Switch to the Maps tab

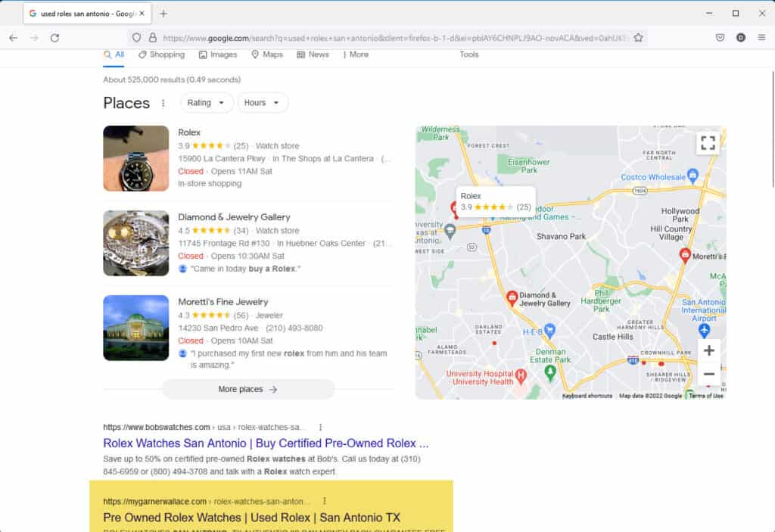click(267, 54)
